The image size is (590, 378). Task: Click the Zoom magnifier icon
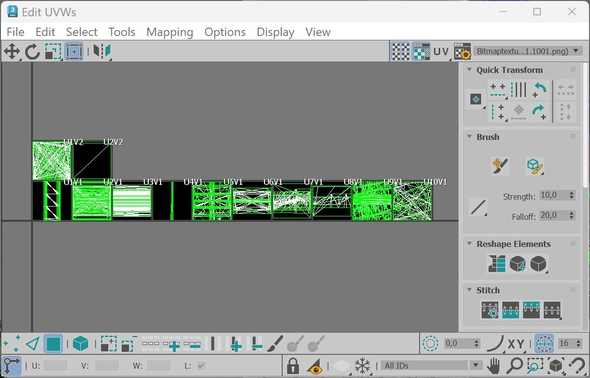click(514, 366)
